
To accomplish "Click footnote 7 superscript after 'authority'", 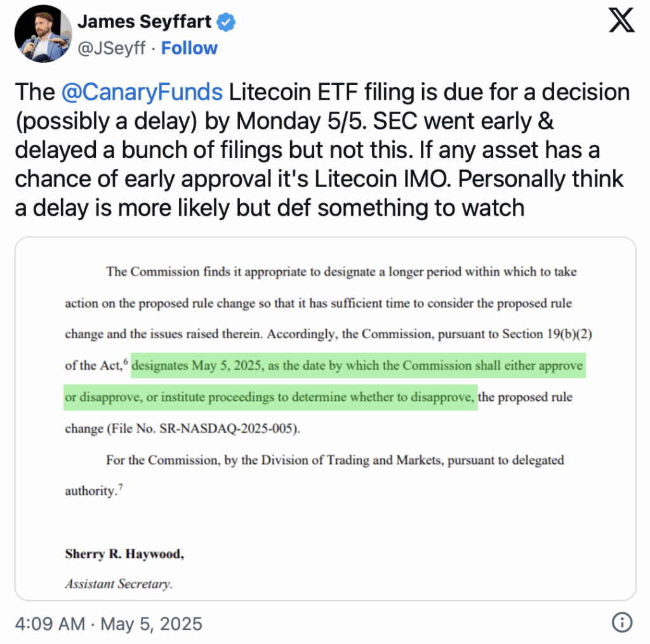I will 120,487.
